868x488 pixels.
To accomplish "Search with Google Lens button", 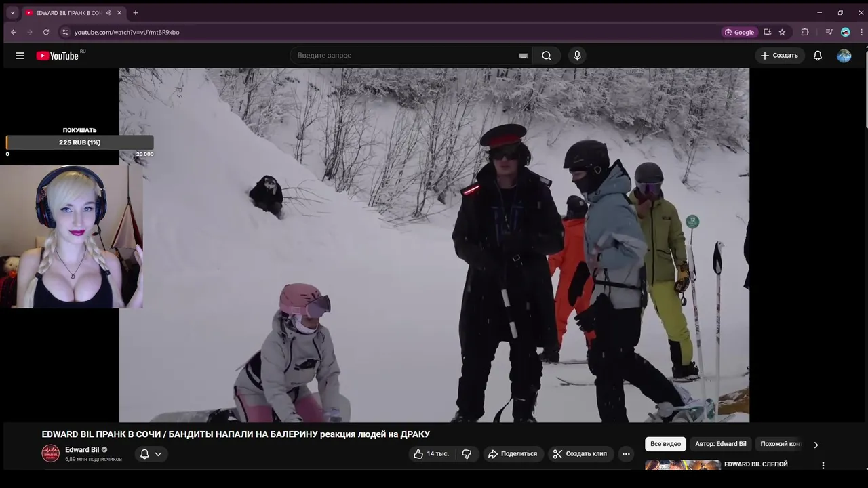I will [739, 32].
